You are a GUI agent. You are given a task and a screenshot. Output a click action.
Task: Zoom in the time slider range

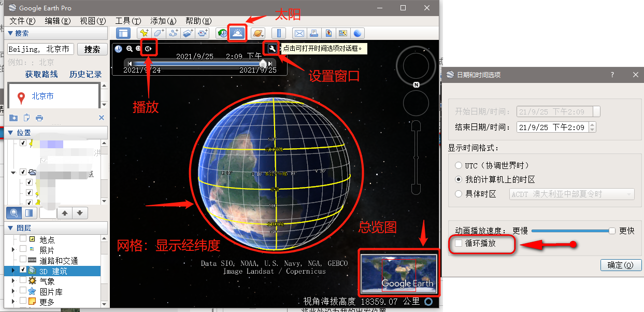pos(138,49)
